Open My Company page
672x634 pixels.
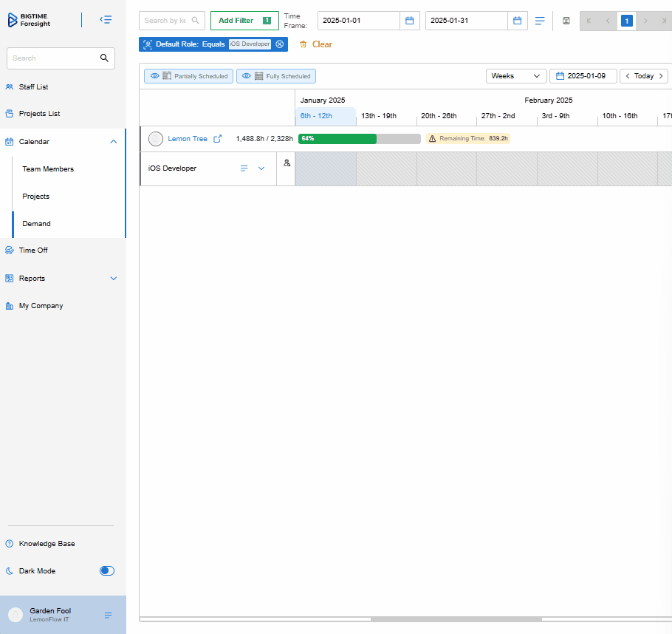point(41,306)
